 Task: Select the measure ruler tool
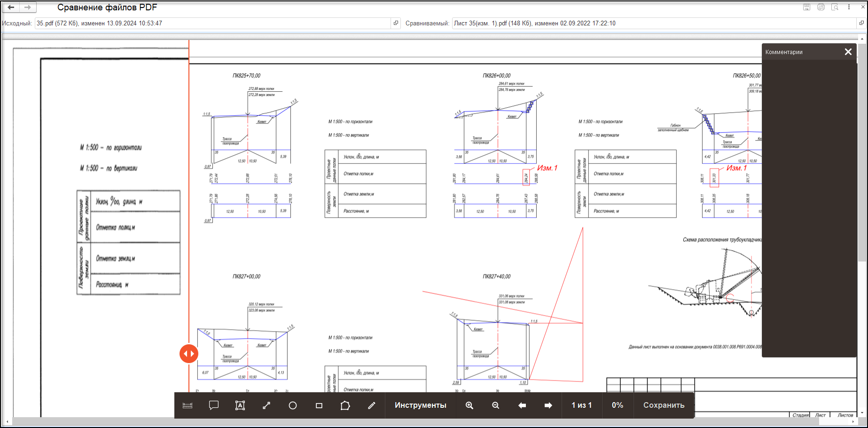coord(188,405)
